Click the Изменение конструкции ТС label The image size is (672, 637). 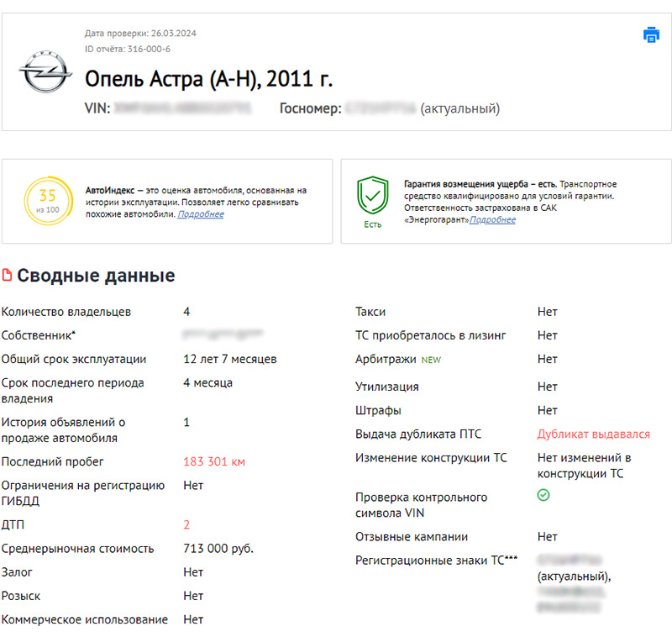pyautogui.click(x=431, y=458)
